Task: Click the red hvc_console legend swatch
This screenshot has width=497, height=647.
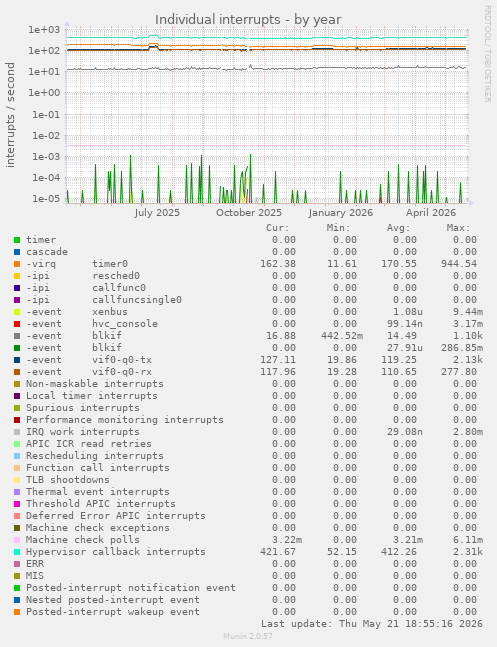Action: point(17,324)
